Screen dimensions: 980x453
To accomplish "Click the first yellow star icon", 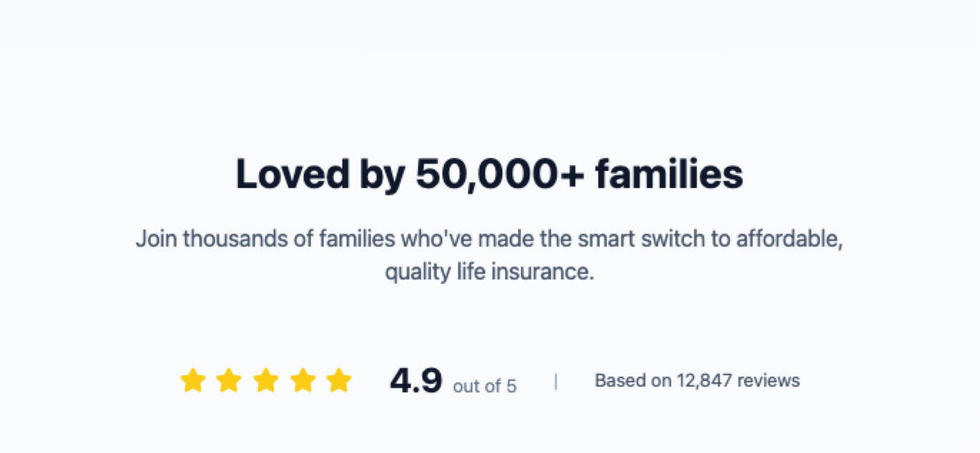I will click(x=192, y=380).
